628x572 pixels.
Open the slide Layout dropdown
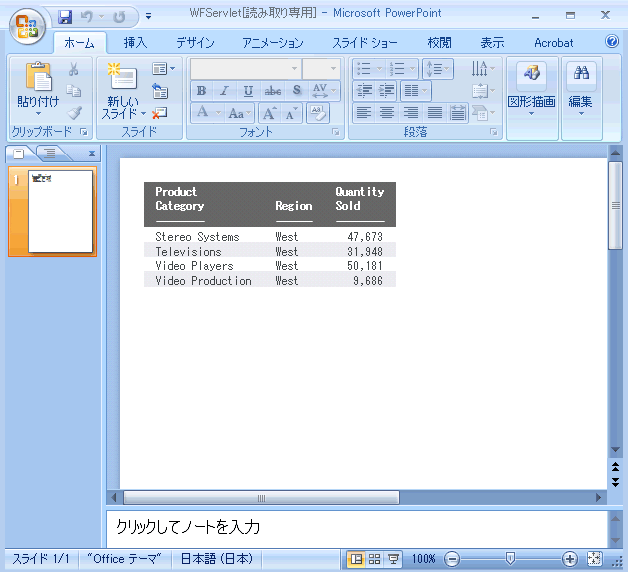[x=163, y=69]
